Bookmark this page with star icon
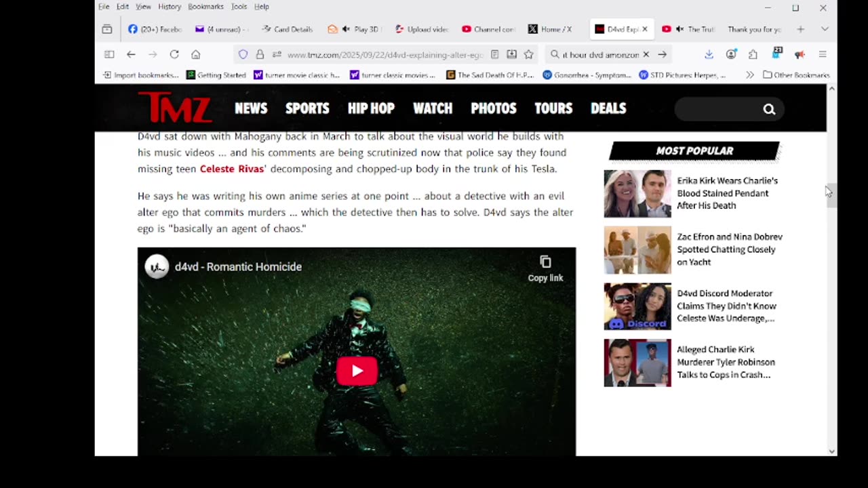The image size is (868, 488). pos(528,54)
